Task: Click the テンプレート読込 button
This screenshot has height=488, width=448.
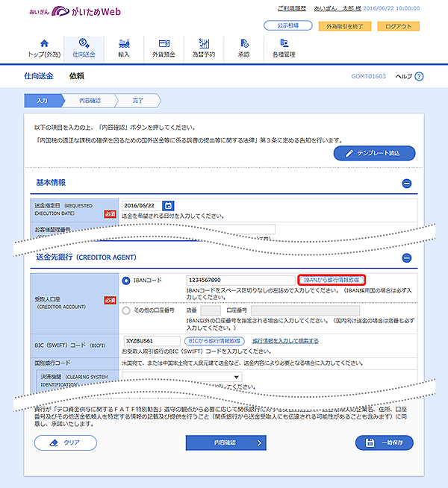Action: pyautogui.click(x=374, y=153)
